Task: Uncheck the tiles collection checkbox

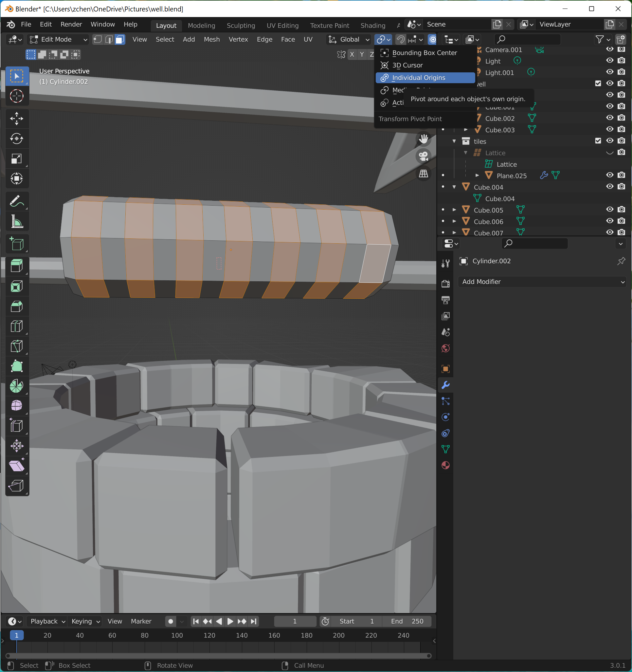Action: pyautogui.click(x=598, y=141)
